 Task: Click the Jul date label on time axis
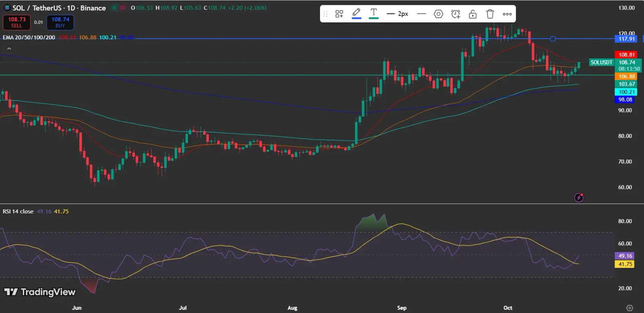pos(183,308)
